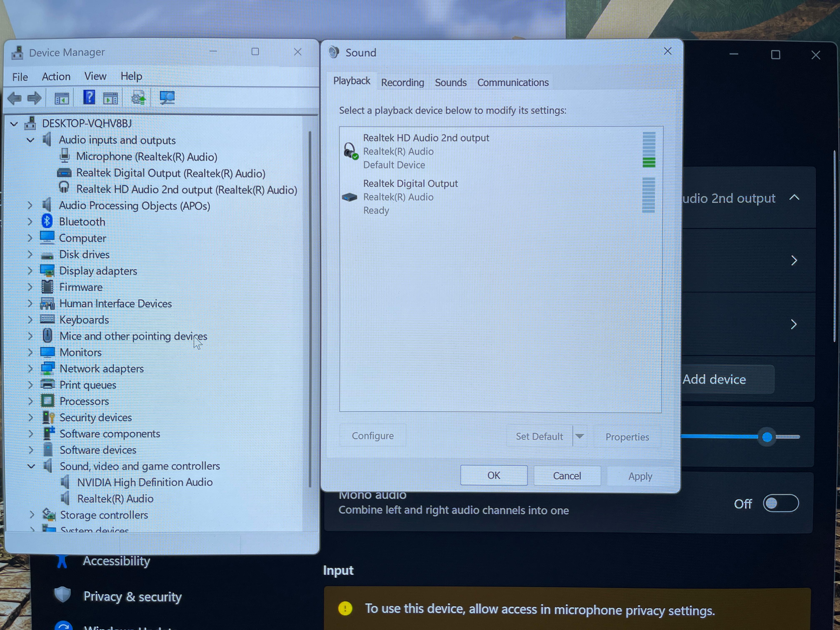This screenshot has width=840, height=630.
Task: Click the volume slider handle in Settings
Action: click(x=767, y=437)
